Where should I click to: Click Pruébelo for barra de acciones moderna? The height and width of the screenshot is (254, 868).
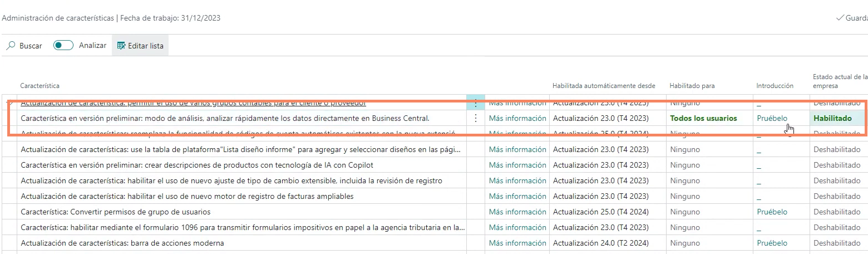[x=772, y=243]
